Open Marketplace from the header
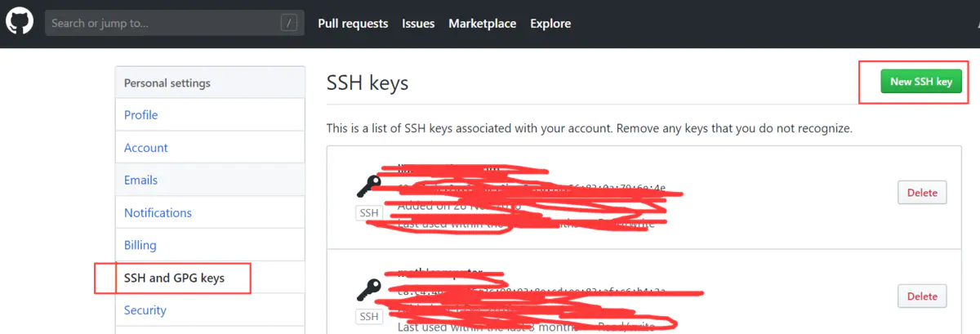The height and width of the screenshot is (334, 980). pyautogui.click(x=482, y=24)
